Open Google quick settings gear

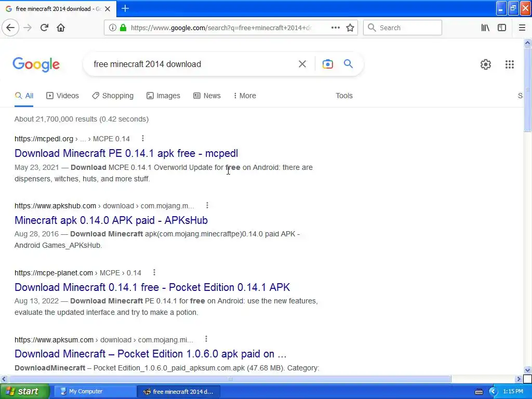(x=486, y=64)
